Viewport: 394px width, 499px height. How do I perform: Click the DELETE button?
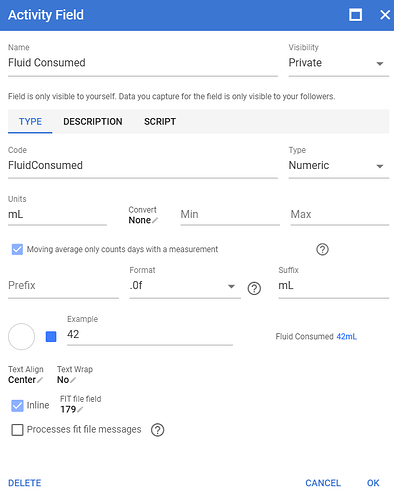[x=25, y=483]
